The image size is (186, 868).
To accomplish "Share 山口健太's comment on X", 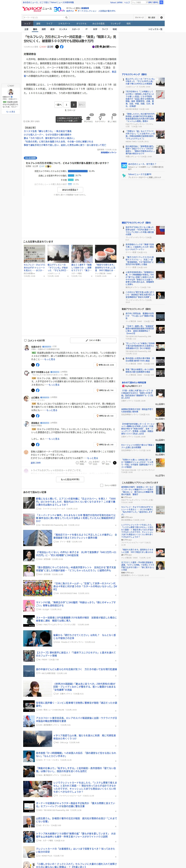I will tap(33, 416).
